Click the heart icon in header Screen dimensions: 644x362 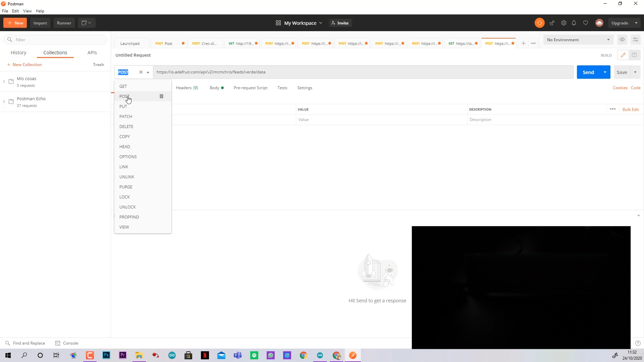pos(586,23)
